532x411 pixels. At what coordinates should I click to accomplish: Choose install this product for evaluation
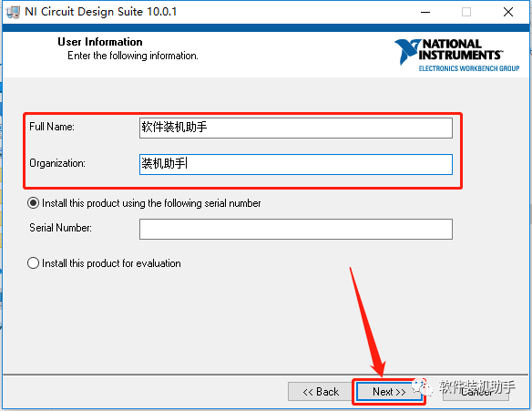33,263
